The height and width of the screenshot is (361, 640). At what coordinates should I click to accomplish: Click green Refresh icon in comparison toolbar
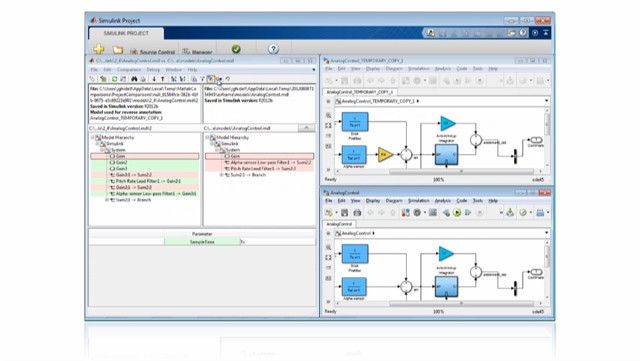(115, 79)
